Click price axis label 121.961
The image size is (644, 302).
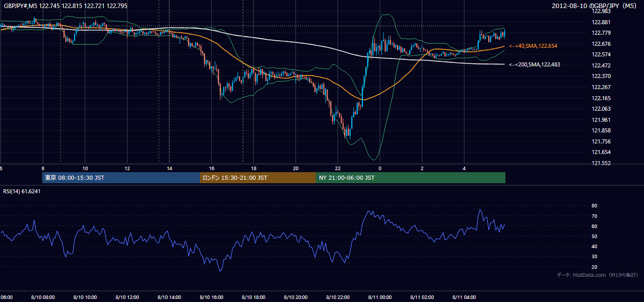coord(601,120)
